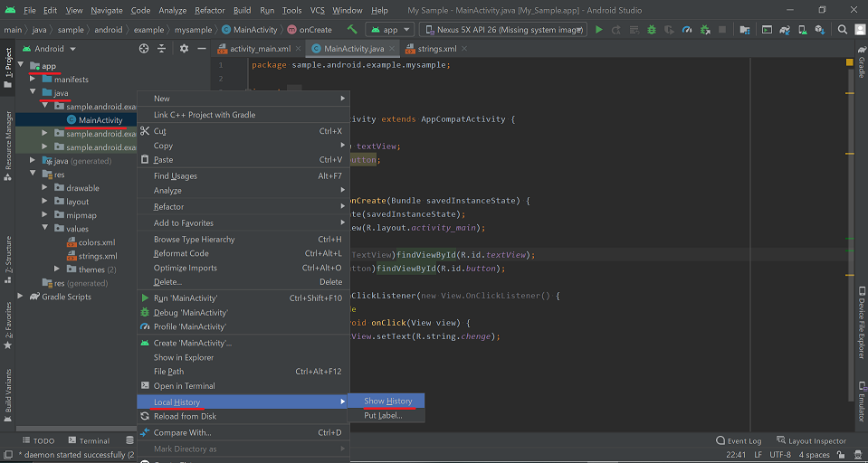Click the Project panel horizontal scrollbar
Viewport: 868px width, 463px height.
click(76, 429)
